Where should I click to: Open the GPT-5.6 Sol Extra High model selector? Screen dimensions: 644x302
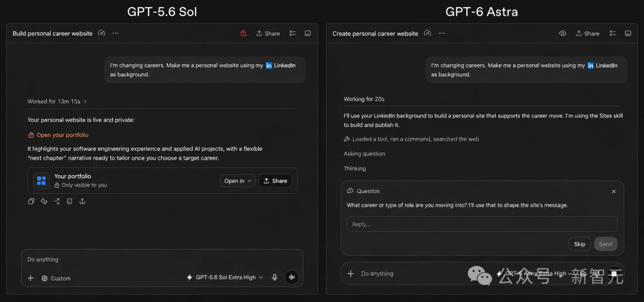point(225,278)
